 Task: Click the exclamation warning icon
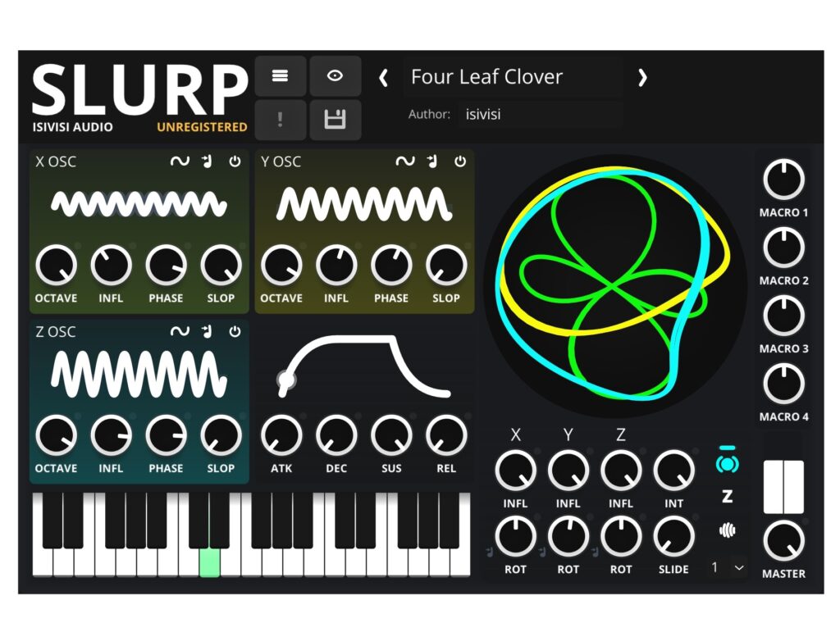point(281,120)
